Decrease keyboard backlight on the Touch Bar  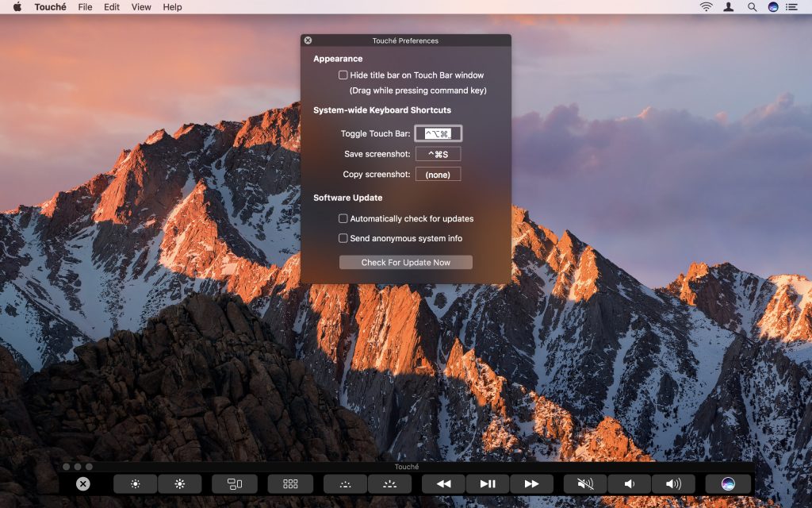click(346, 483)
